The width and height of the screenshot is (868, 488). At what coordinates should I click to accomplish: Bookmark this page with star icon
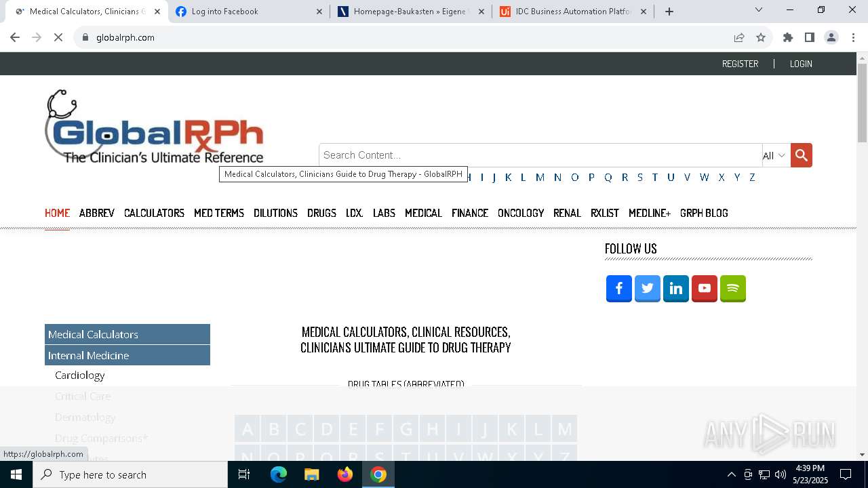pyautogui.click(x=761, y=37)
